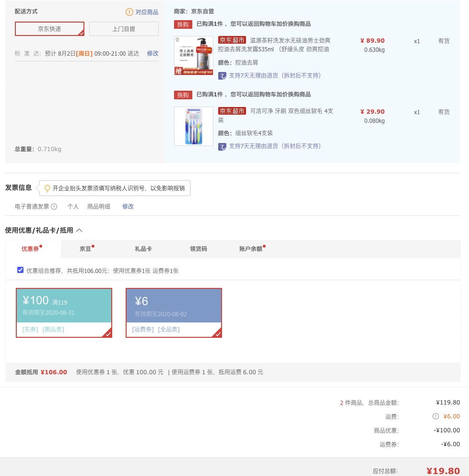469x476 pixels.
Task: Click 修改 in the invoice info row
Action: pyautogui.click(x=128, y=206)
